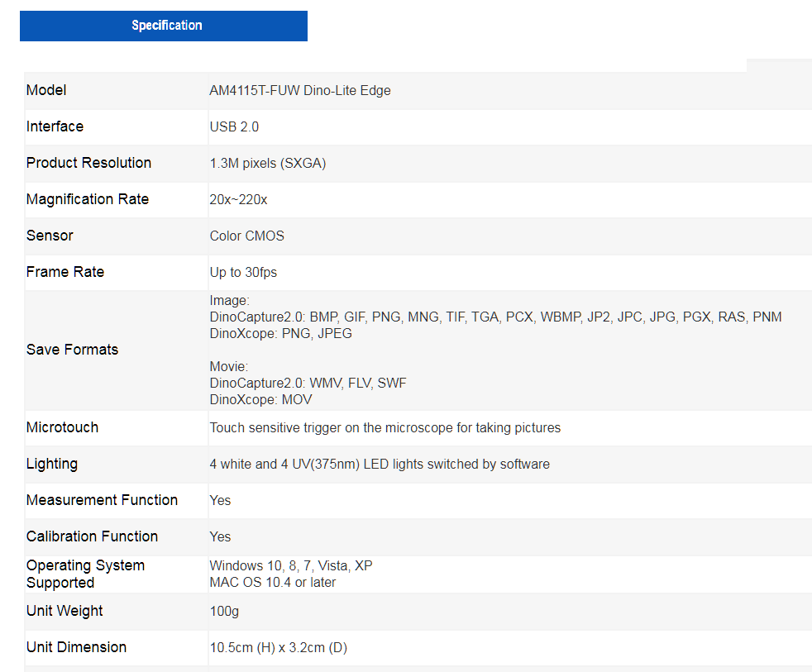Image resolution: width=812 pixels, height=672 pixels.
Task: Select 'DinoXcope: MOV' line
Action: point(260,400)
